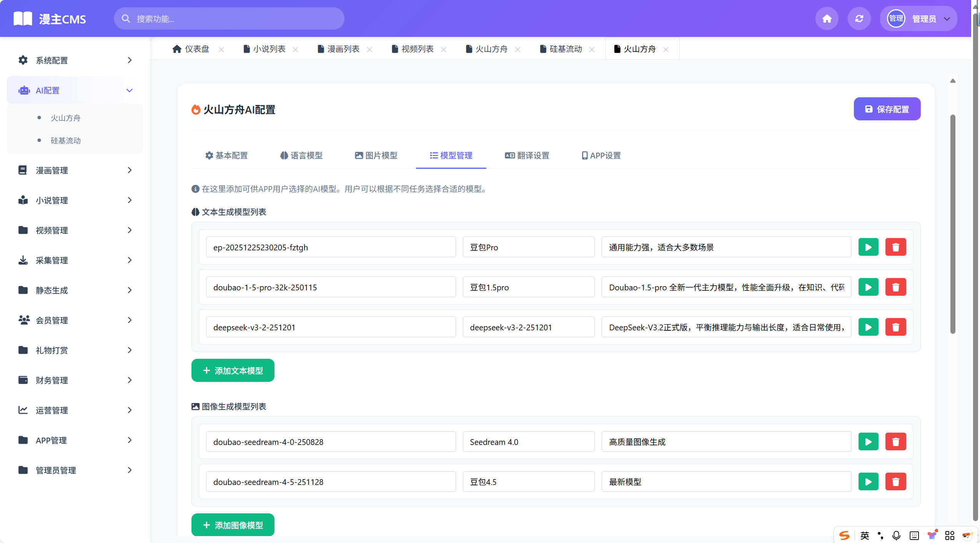Select the 漫主CMS logo icon

(x=22, y=18)
